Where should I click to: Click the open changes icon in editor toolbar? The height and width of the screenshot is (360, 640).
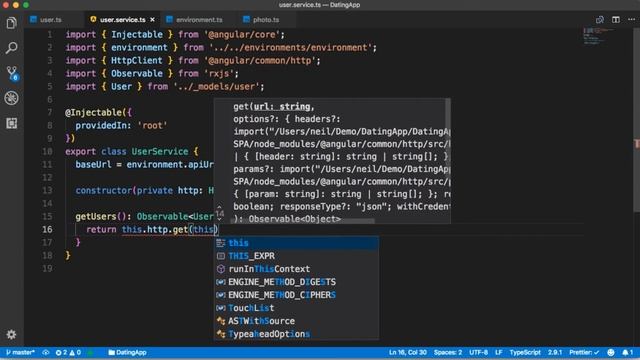(600, 20)
